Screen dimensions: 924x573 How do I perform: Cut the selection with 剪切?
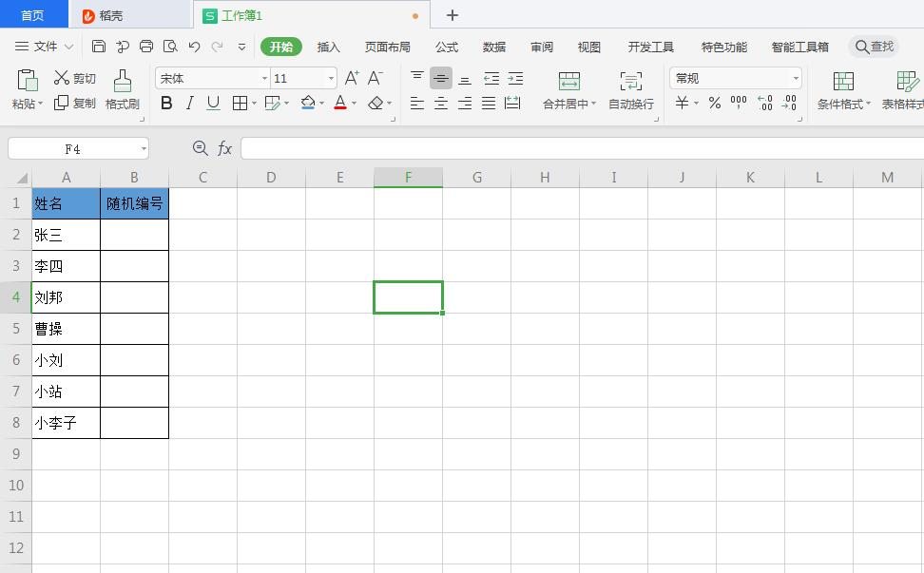(74, 78)
